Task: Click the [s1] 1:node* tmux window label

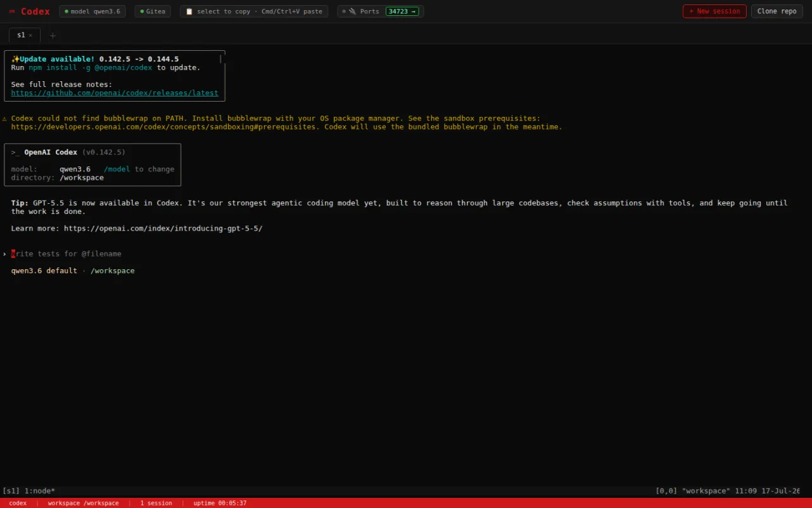Action: (x=29, y=491)
